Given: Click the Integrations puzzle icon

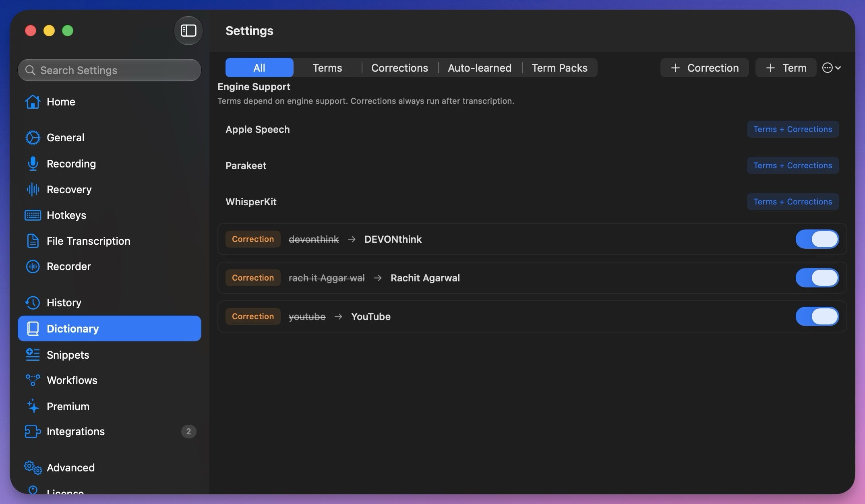Looking at the screenshot, I should coord(33,432).
